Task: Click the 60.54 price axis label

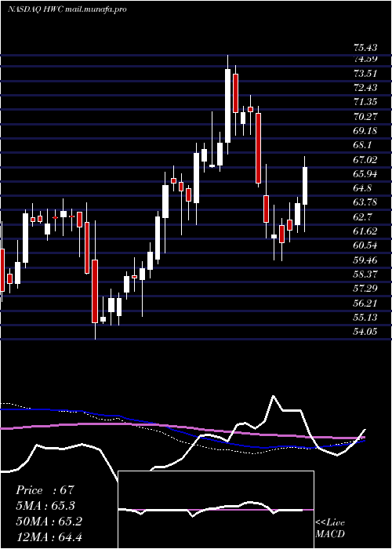Action: click(365, 245)
